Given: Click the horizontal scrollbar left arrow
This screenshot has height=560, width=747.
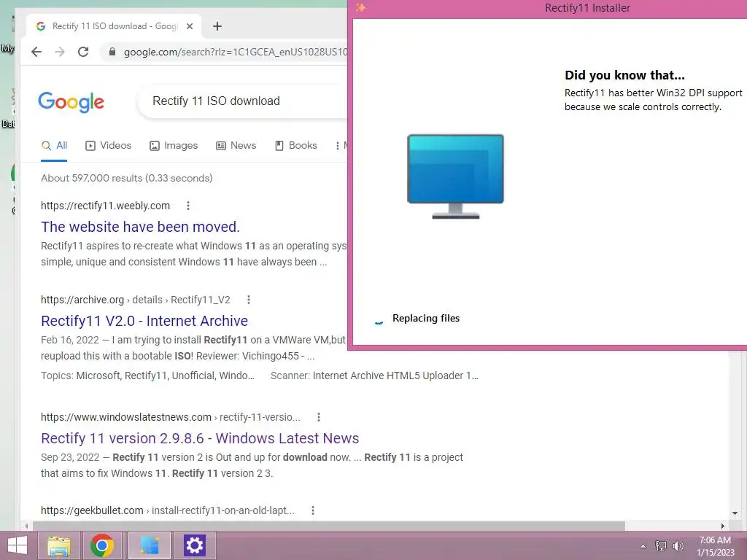Looking at the screenshot, I should pyautogui.click(x=26, y=526).
